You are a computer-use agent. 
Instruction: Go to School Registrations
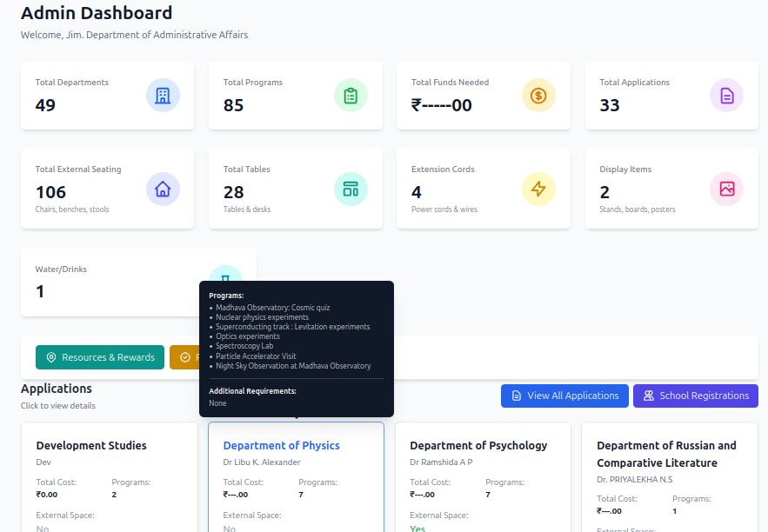[x=695, y=396]
